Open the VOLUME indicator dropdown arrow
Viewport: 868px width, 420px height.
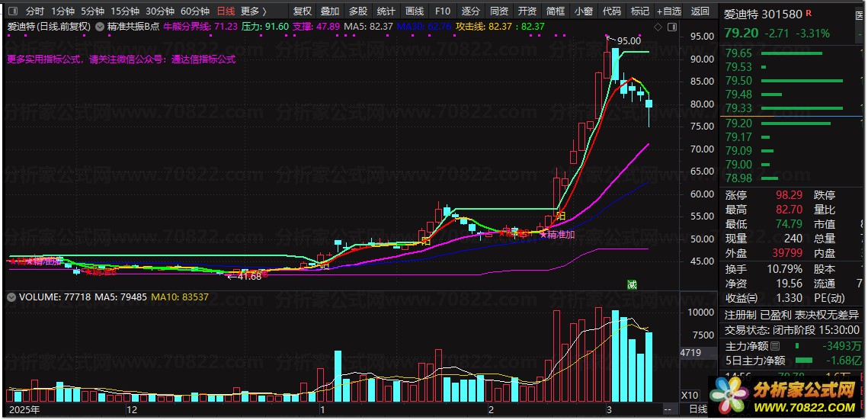point(11,297)
